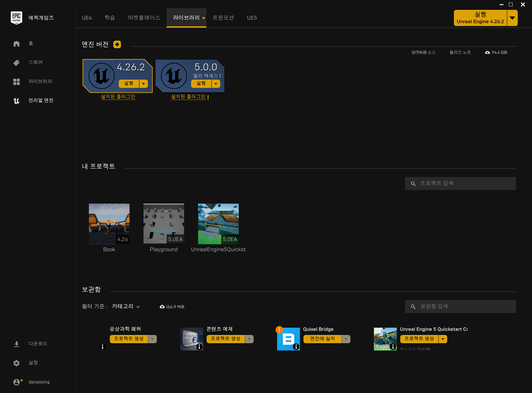This screenshot has height=393, width=532.
Task: Expand 5.0.0 실행 options dropdown
Action: [x=216, y=83]
